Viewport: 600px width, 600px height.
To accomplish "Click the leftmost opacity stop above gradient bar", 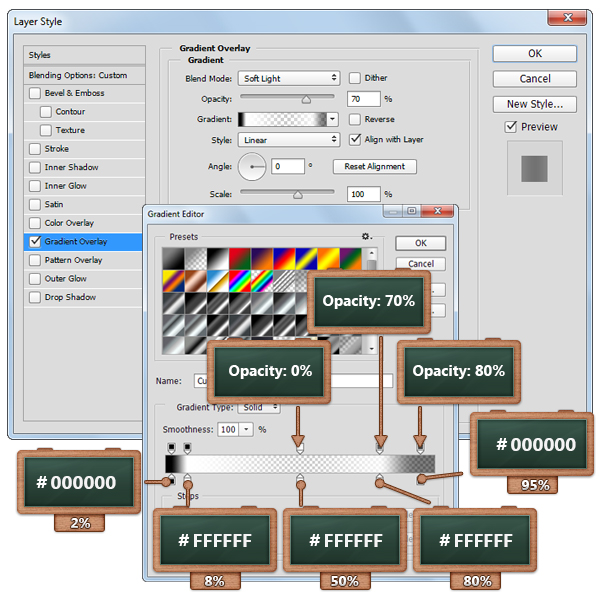I will click(x=172, y=446).
